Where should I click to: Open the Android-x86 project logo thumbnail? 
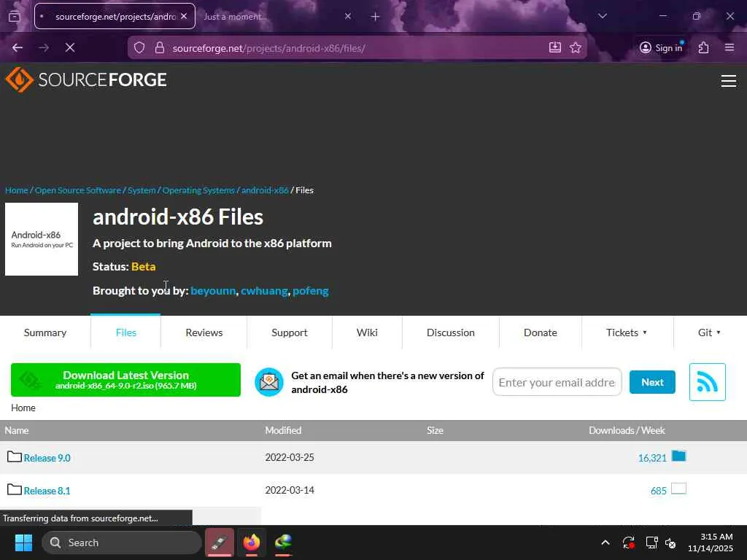pyautogui.click(x=42, y=239)
